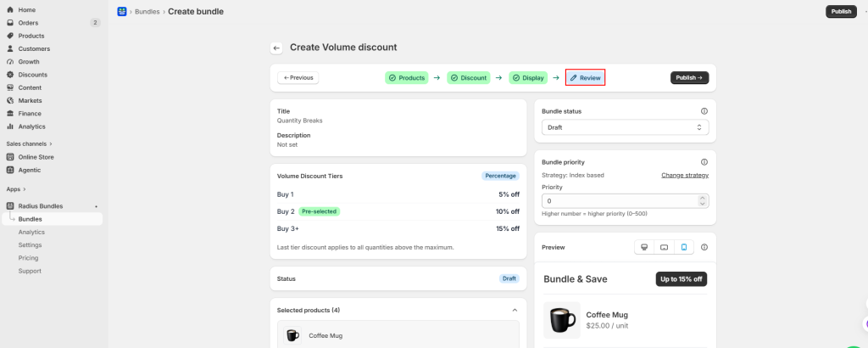The width and height of the screenshot is (868, 348).
Task: Open Settings under Radius Bundles
Action: click(x=30, y=245)
